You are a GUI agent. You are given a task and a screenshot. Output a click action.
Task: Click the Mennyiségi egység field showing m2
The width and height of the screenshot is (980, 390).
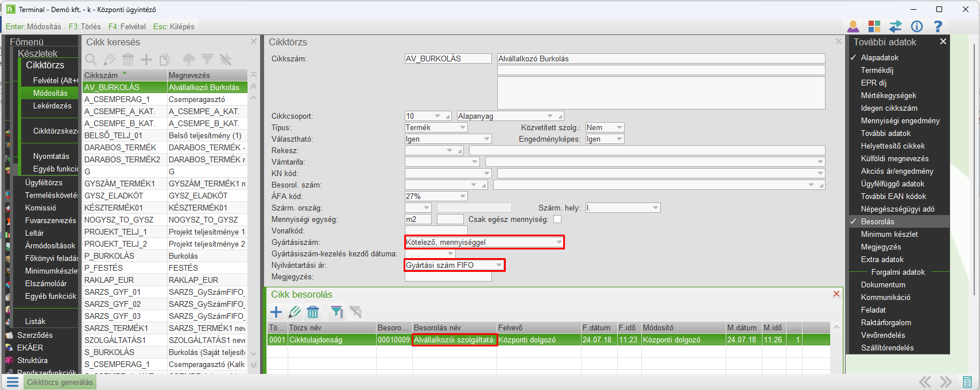tap(419, 219)
